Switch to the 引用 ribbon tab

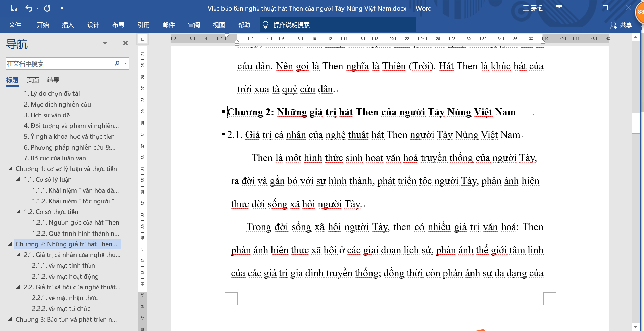tap(143, 25)
